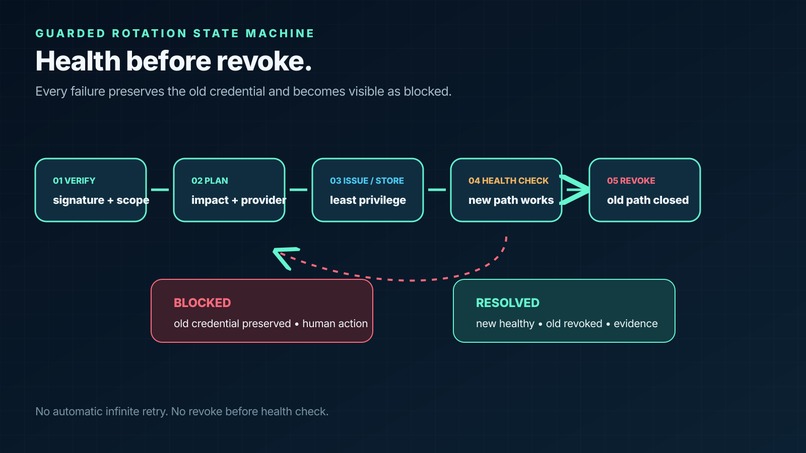Screen dimensions: 806x453
Task: Click the '05 REVOKE' step label
Action: (x=631, y=180)
